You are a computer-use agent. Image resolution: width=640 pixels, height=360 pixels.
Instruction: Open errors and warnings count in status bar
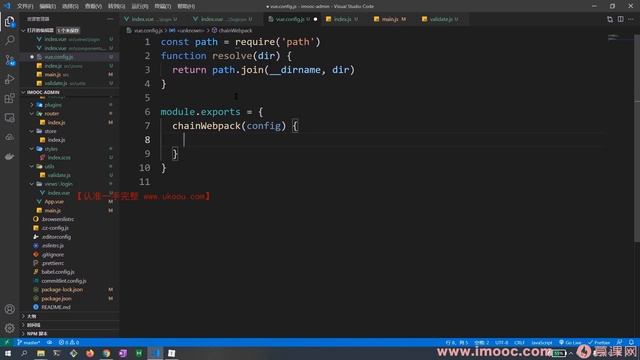(x=69, y=342)
